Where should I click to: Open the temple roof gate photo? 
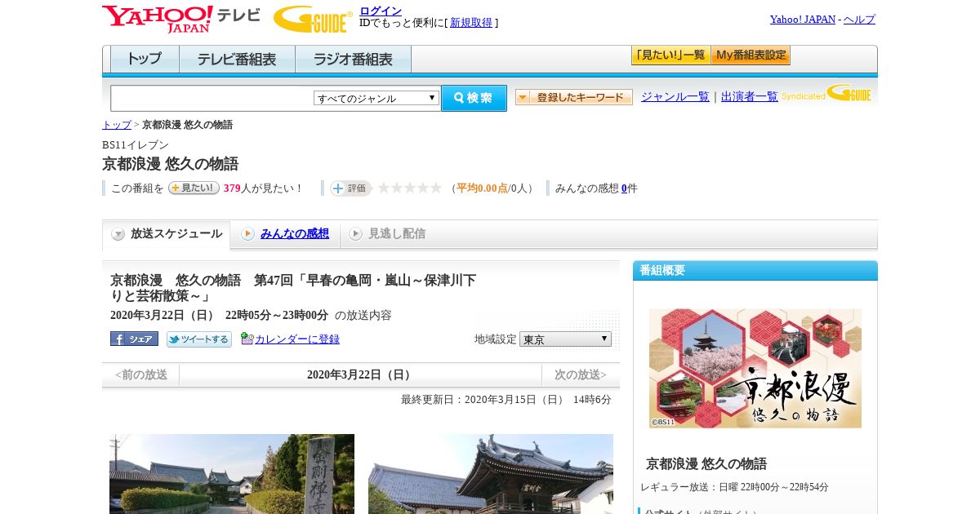coord(491,474)
